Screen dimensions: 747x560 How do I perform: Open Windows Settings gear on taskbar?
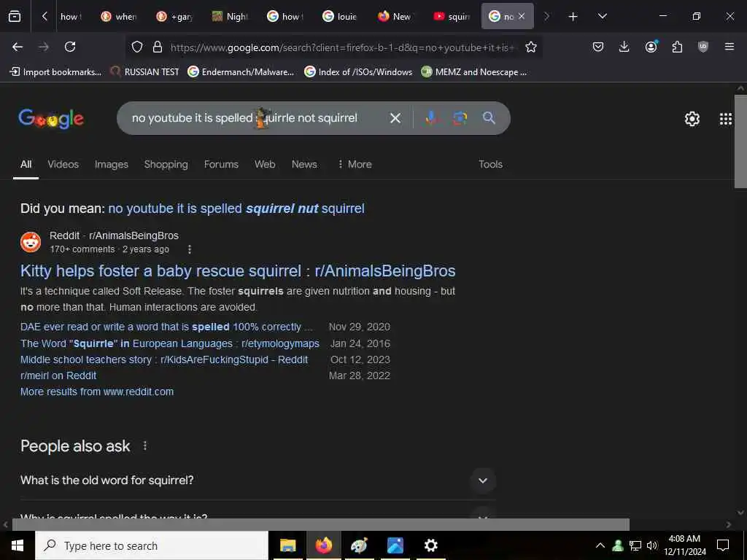point(430,545)
